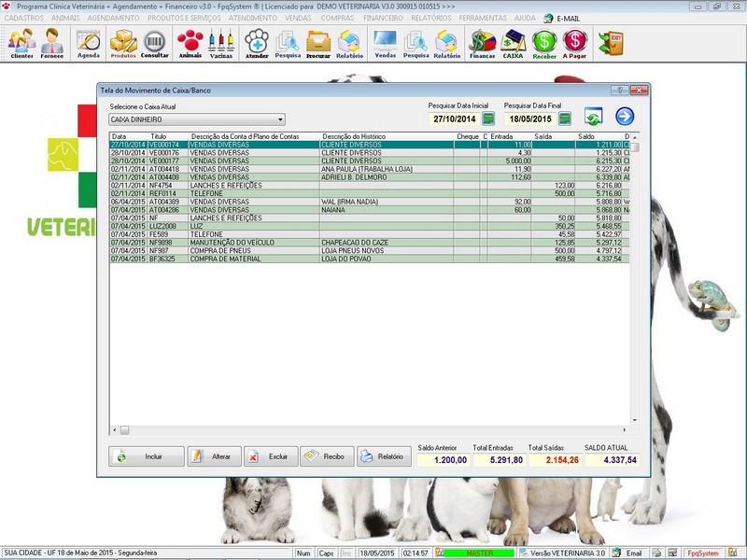Open the AGENDAMENTO menu

point(113,18)
